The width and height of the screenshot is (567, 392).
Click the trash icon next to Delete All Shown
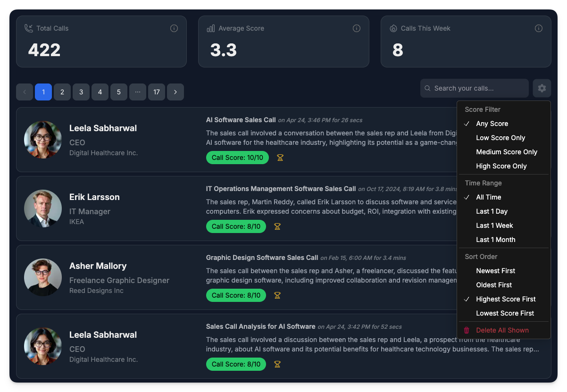click(467, 330)
